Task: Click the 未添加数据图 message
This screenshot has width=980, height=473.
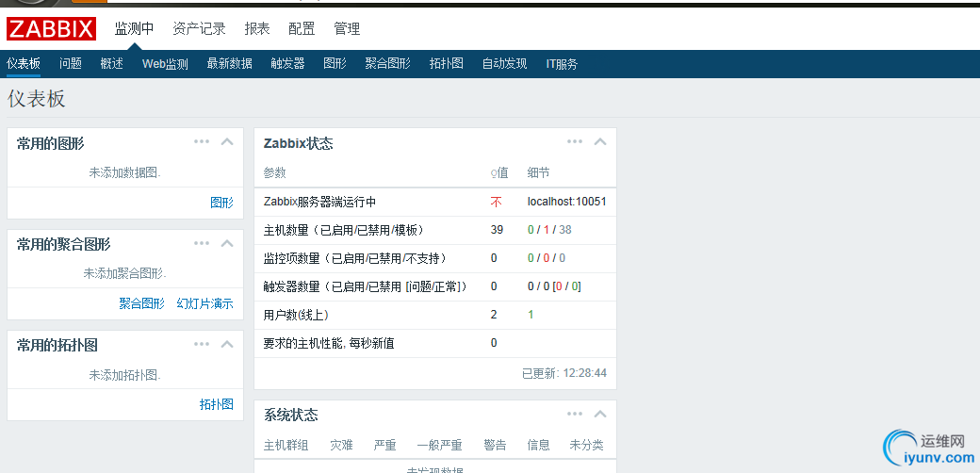Action: (x=125, y=173)
